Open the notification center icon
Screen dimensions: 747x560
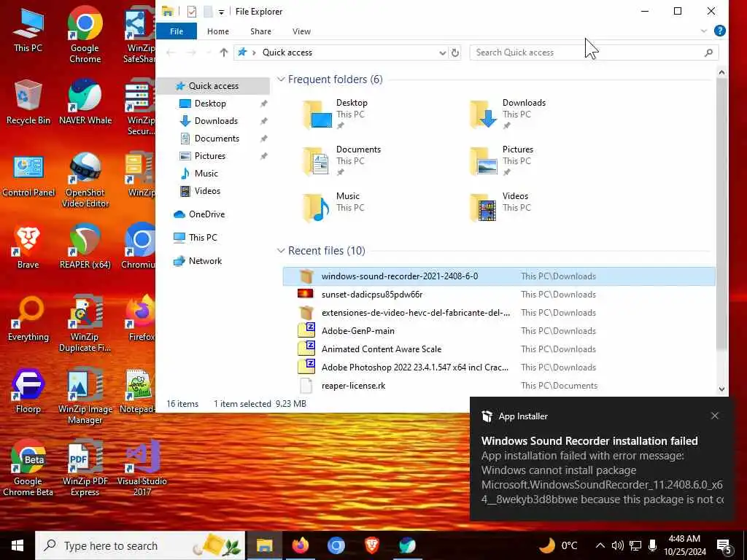click(x=724, y=546)
